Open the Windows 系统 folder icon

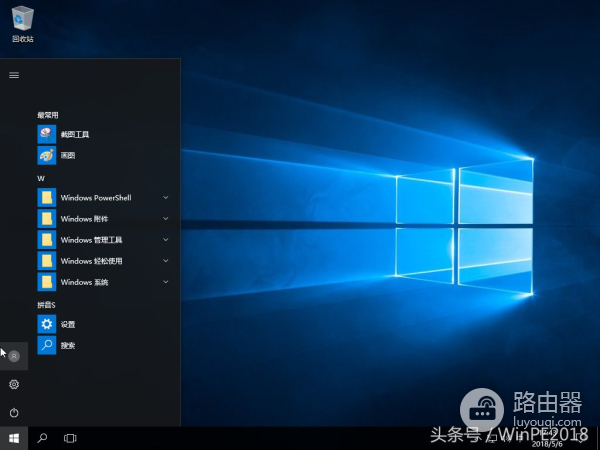click(x=47, y=282)
